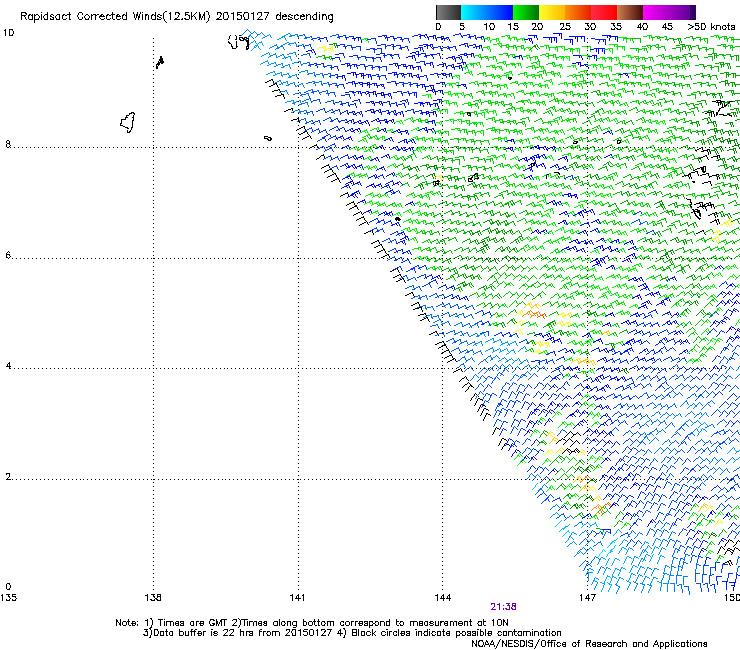740x650 pixels.
Task: Select the legend scale label '15'
Action: pyautogui.click(x=513, y=27)
